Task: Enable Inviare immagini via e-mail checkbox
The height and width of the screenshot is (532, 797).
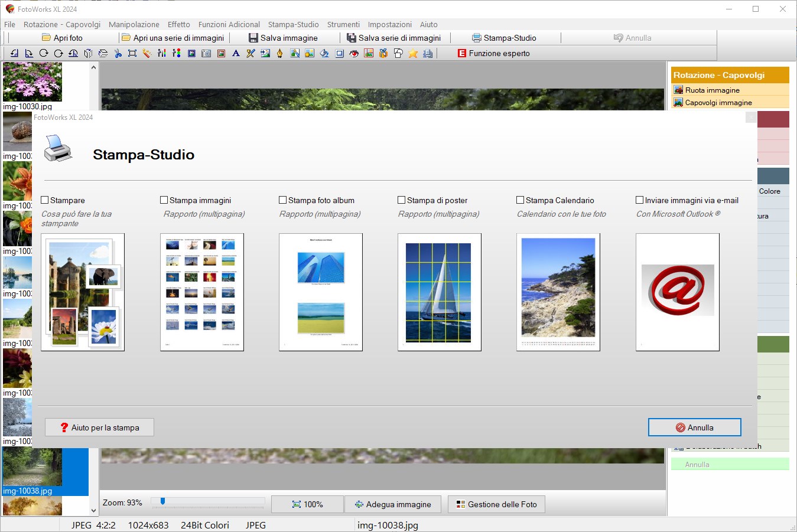Action: tap(640, 200)
